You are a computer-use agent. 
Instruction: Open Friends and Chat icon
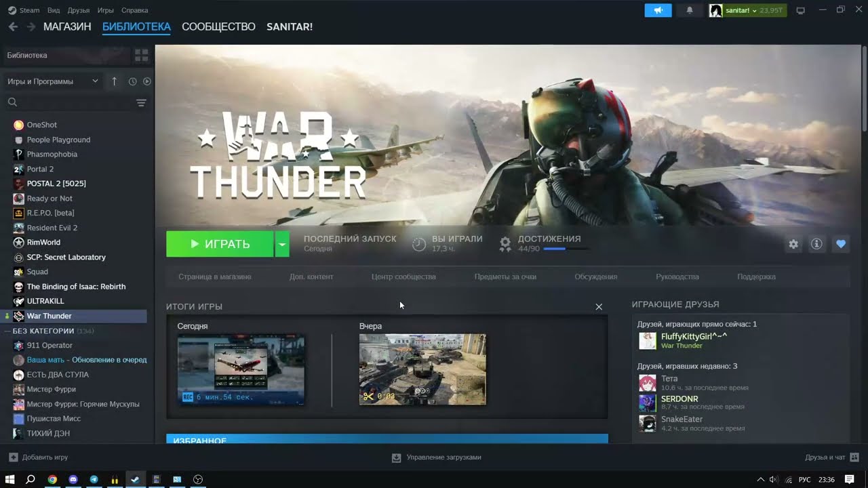[854, 457]
